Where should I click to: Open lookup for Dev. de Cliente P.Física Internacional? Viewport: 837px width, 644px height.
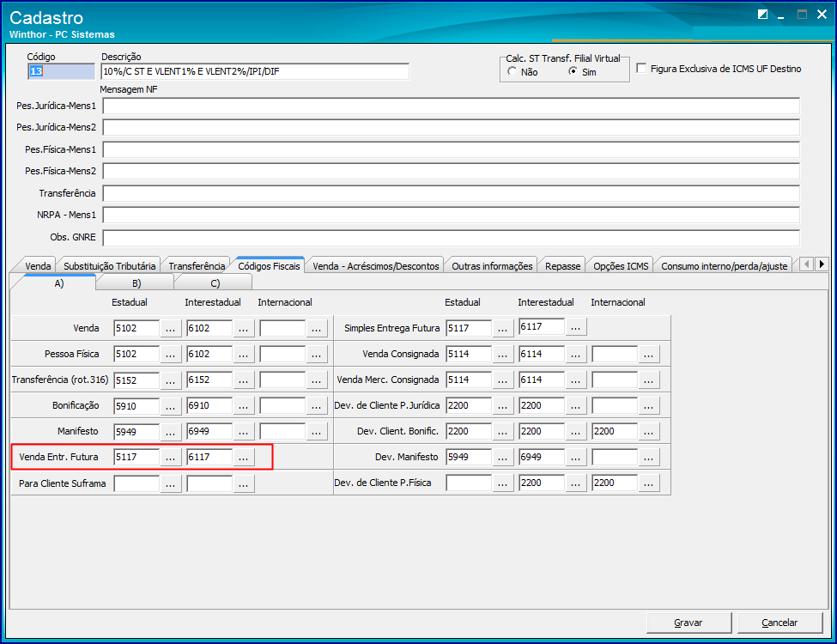point(649,483)
